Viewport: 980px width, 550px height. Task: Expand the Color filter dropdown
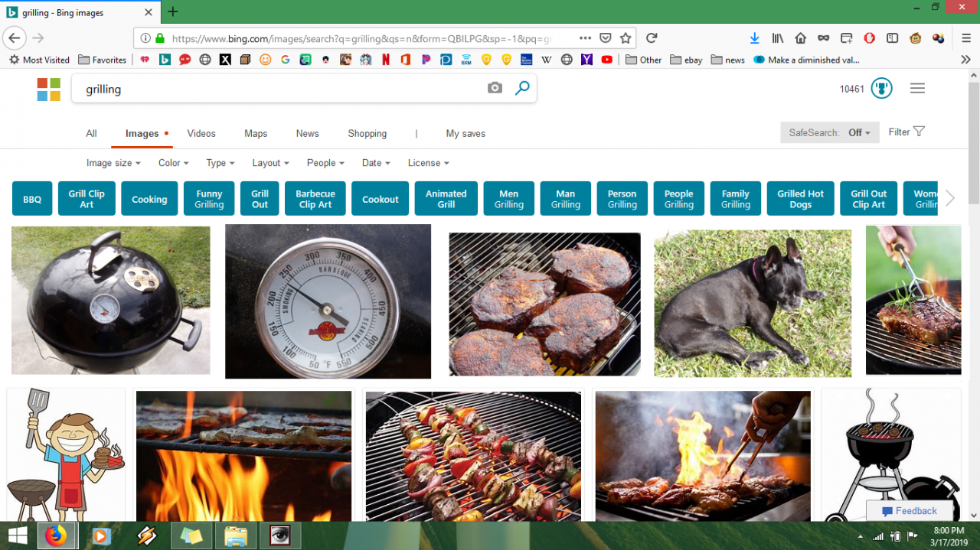(x=173, y=163)
